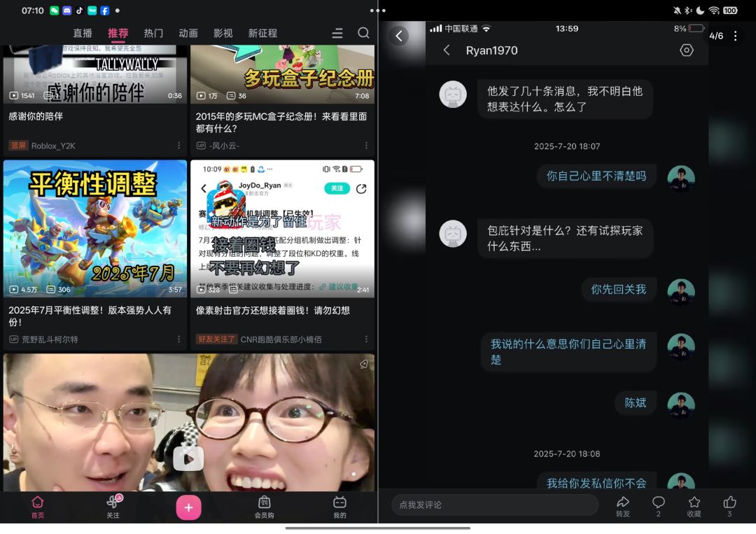Open more options for -风小云- video
Image resolution: width=756 pixels, height=534 pixels.
pos(366,146)
